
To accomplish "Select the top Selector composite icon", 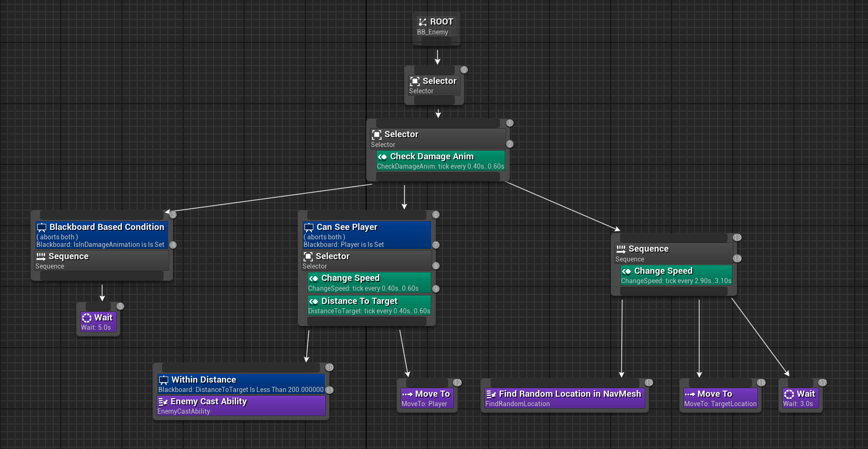I will coord(415,81).
